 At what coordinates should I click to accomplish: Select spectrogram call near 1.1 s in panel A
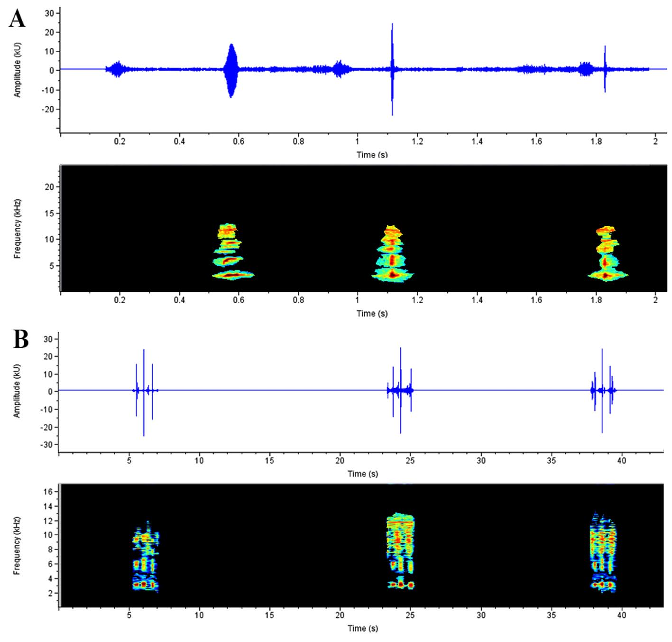tap(392, 253)
